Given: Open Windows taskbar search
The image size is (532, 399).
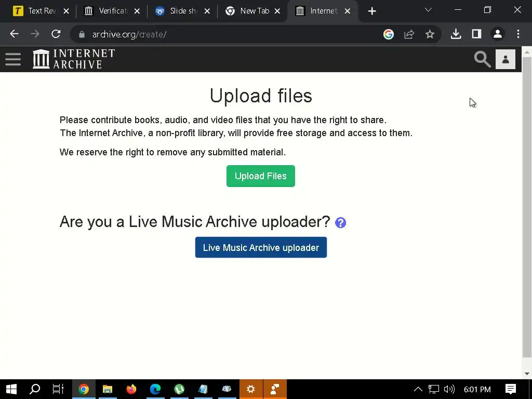Looking at the screenshot, I should [35, 389].
